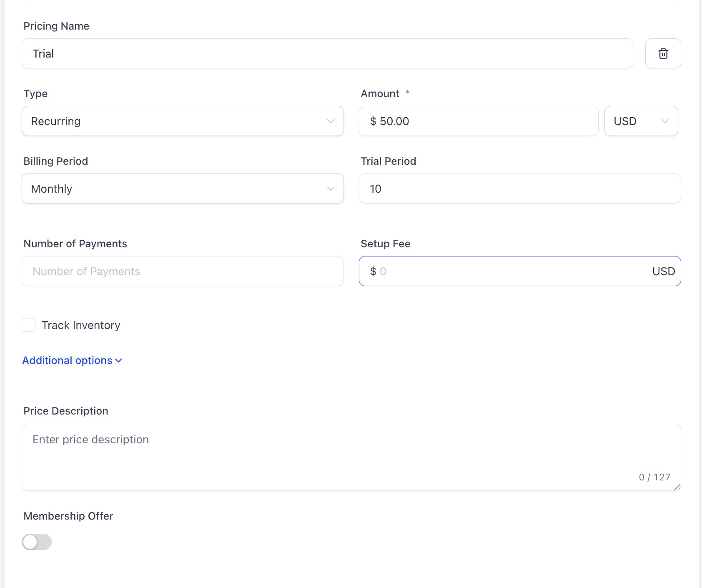Click the Type dropdown chevron
Image resolution: width=702 pixels, height=588 pixels.
[331, 121]
